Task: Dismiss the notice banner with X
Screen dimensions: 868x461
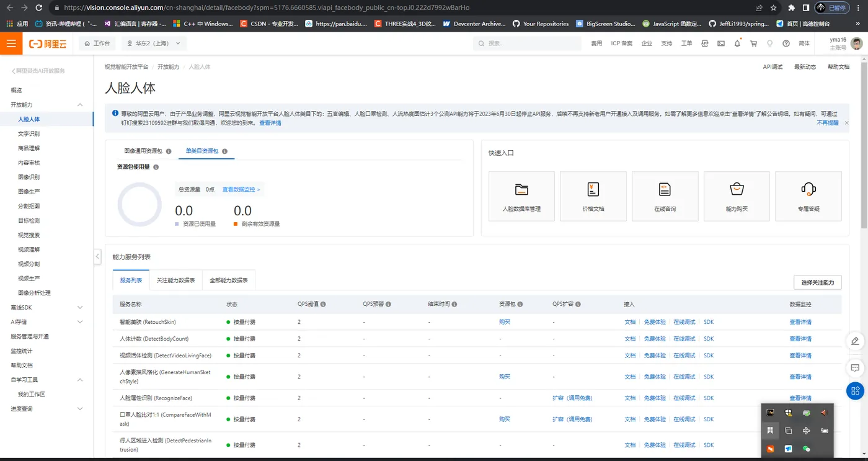Action: point(846,123)
